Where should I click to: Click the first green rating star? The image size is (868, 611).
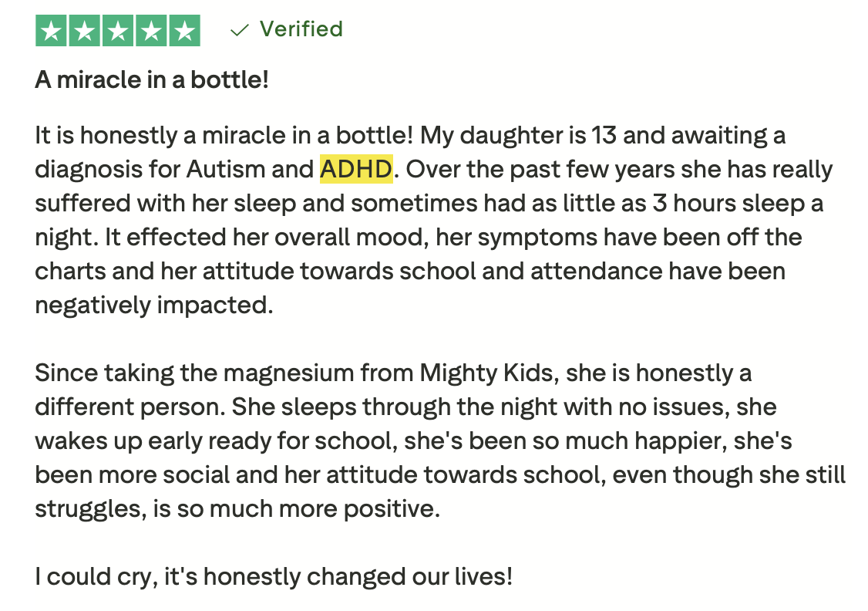pyautogui.click(x=52, y=31)
